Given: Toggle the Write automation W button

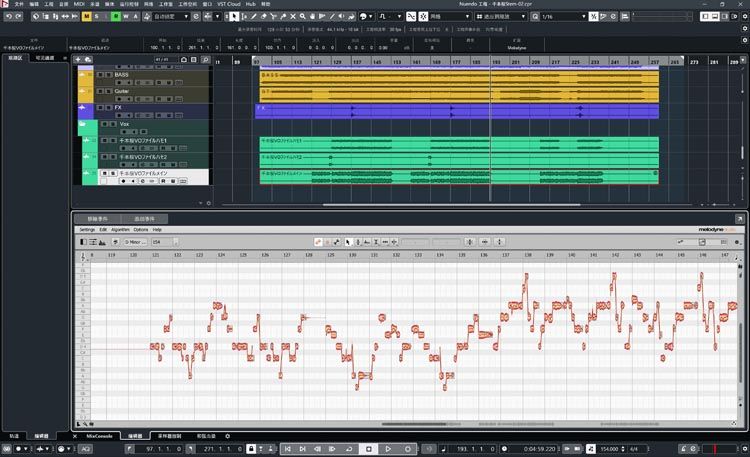Looking at the screenshot, I should click(126, 16).
